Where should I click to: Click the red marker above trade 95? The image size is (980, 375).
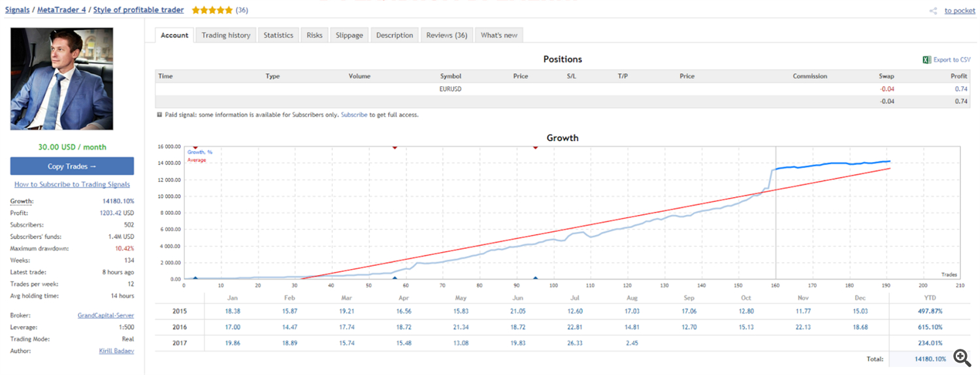point(535,148)
